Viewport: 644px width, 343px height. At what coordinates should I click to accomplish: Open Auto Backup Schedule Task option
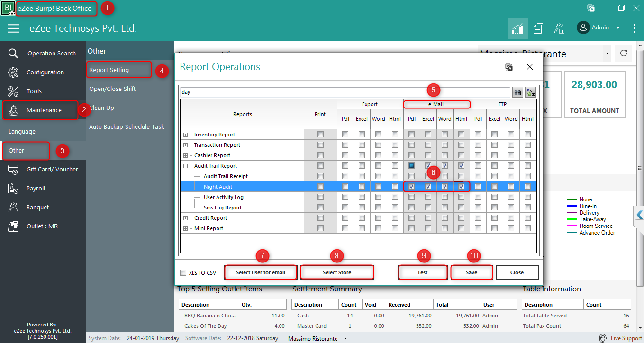click(127, 127)
